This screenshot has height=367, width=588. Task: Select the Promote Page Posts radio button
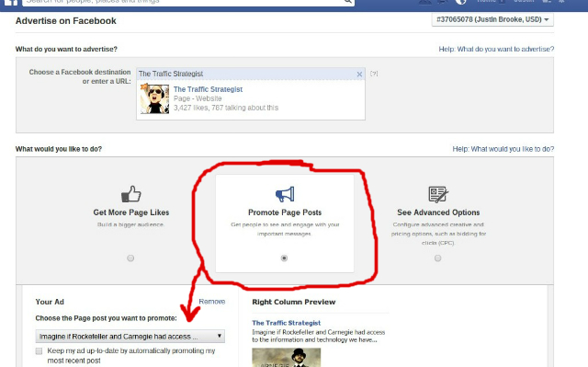[x=284, y=258]
